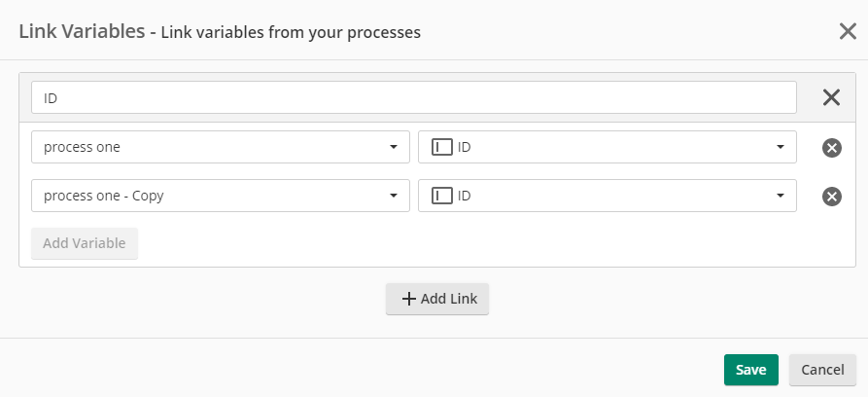This screenshot has width=868, height=397.
Task: Click the plus icon on Add Link
Action: (x=408, y=299)
